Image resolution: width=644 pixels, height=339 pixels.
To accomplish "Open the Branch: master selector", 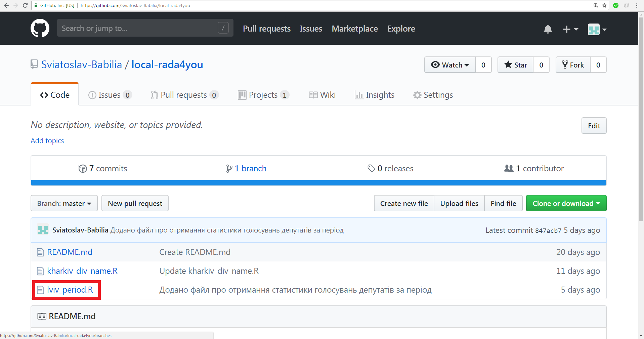I will pyautogui.click(x=64, y=203).
